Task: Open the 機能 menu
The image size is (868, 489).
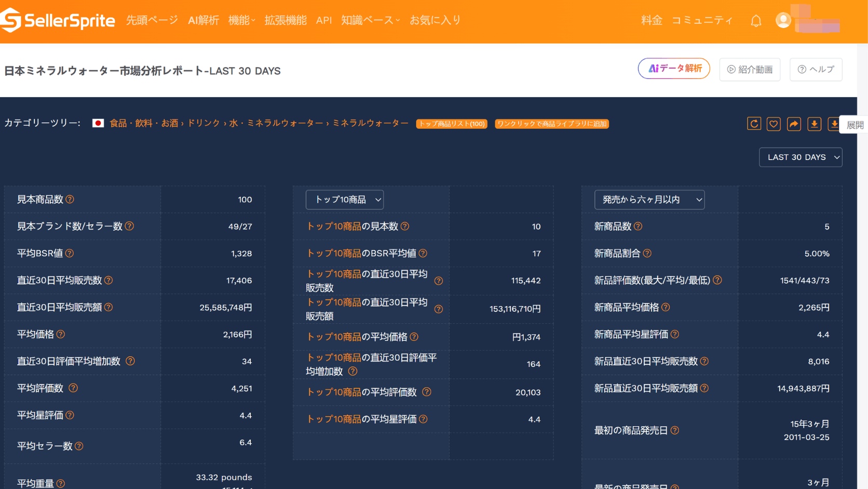Action: coord(241,20)
